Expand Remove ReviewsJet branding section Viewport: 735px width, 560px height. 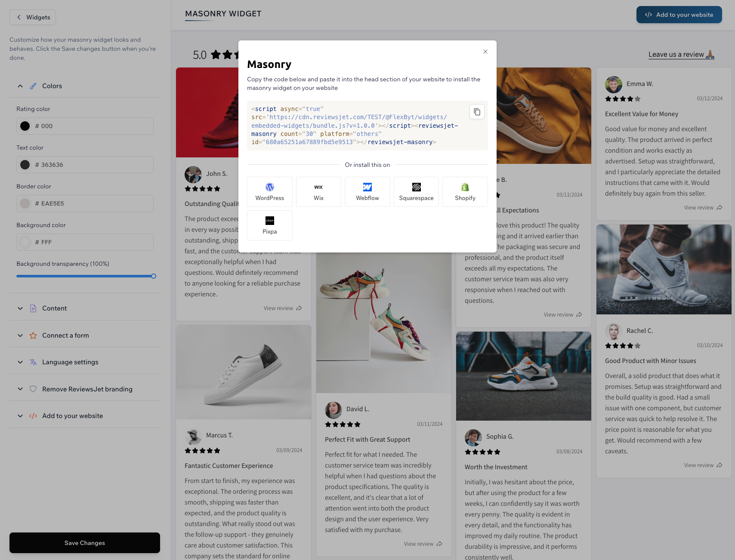pos(85,389)
